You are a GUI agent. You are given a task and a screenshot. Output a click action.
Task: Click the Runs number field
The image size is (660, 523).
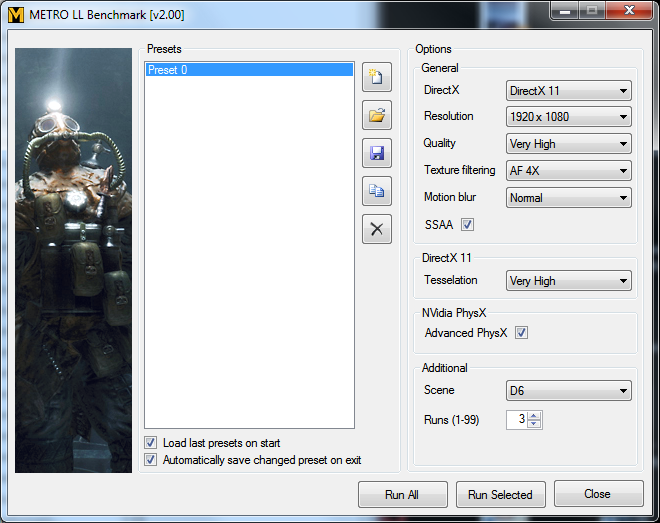(517, 419)
